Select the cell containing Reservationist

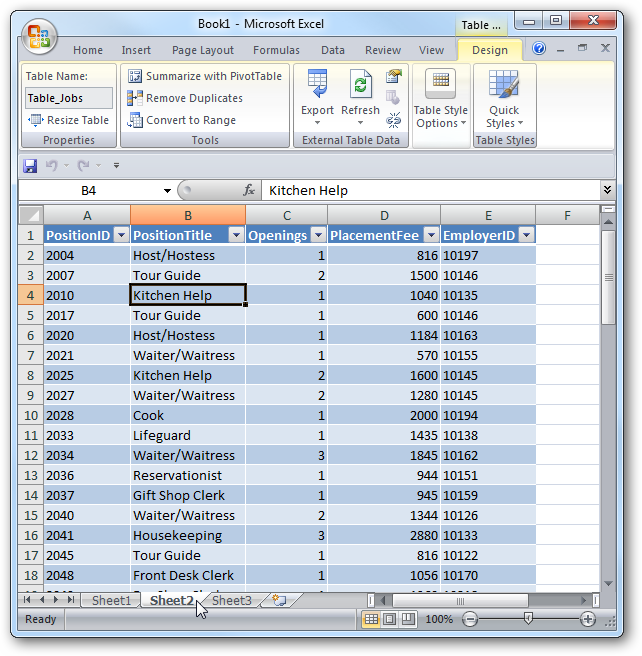point(187,476)
